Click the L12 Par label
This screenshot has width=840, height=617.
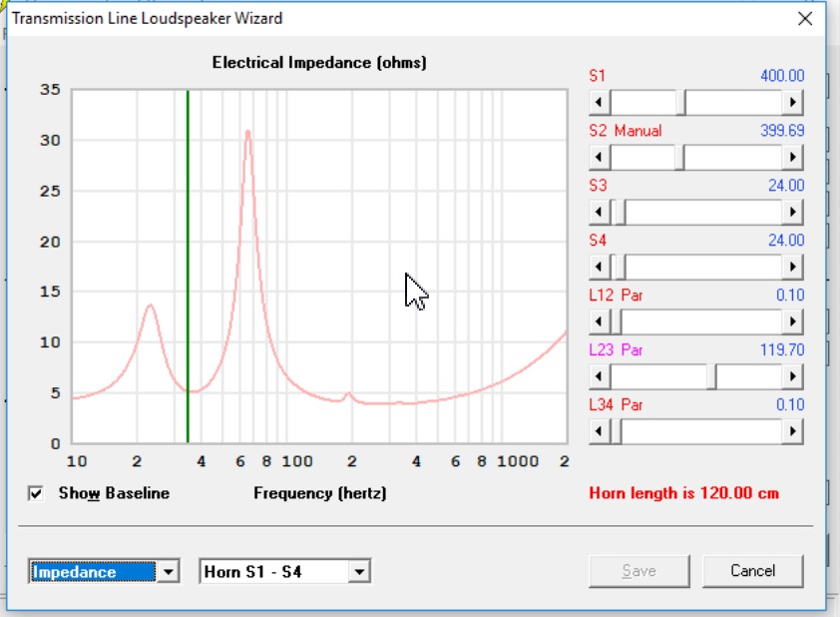[x=616, y=296]
